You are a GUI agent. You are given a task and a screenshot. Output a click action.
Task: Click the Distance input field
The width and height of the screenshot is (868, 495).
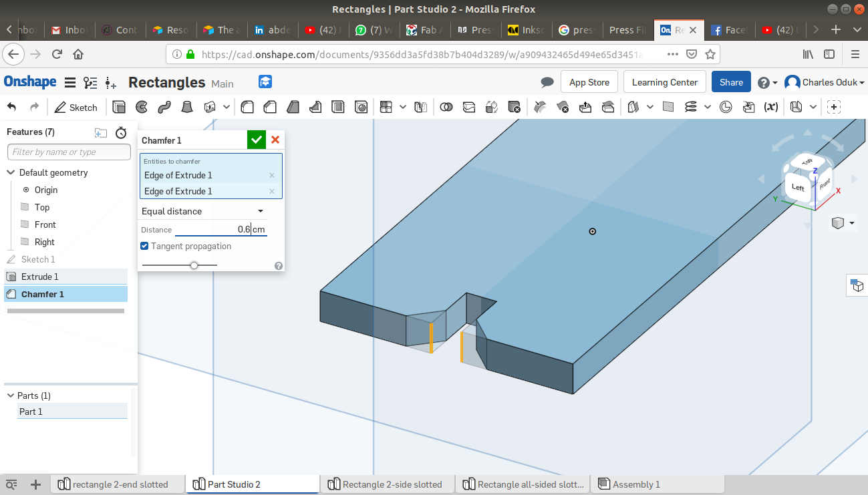pyautogui.click(x=212, y=229)
